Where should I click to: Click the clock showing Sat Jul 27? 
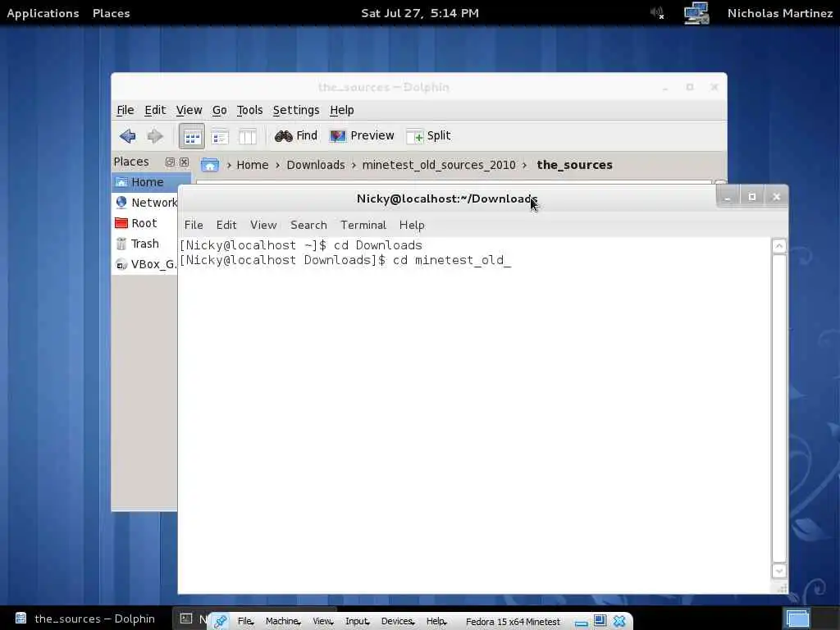(420, 13)
